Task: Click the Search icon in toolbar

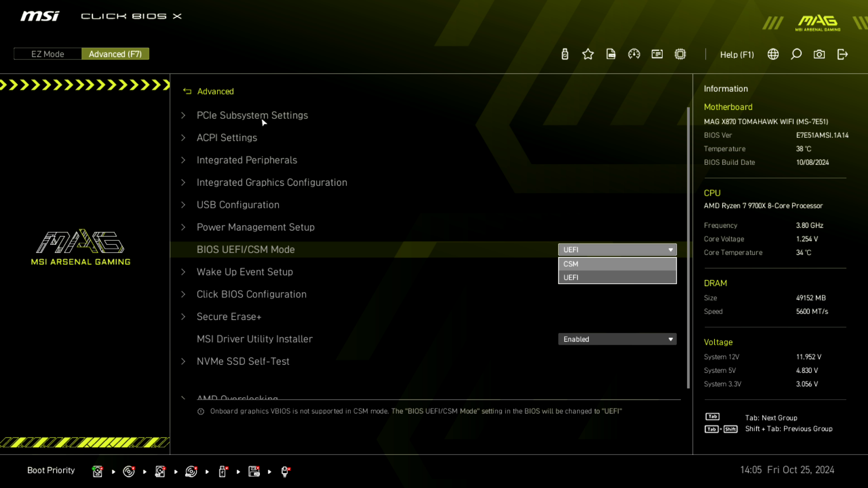Action: coord(797,54)
